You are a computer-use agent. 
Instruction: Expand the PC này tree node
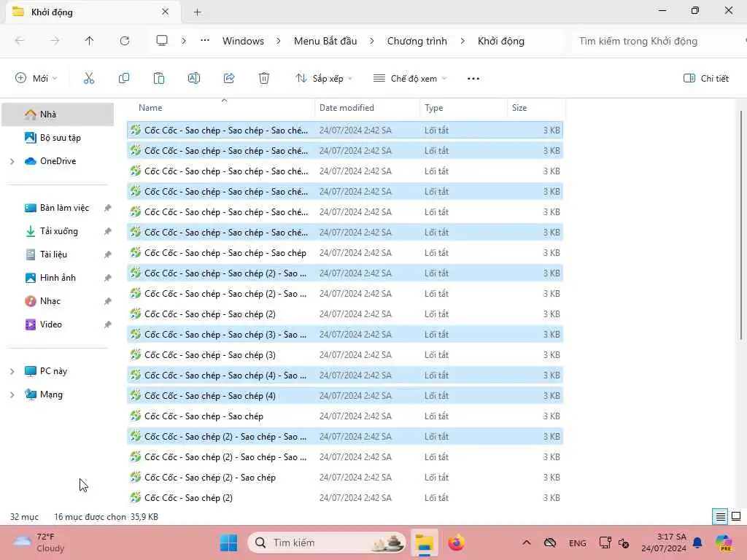pyautogui.click(x=12, y=371)
